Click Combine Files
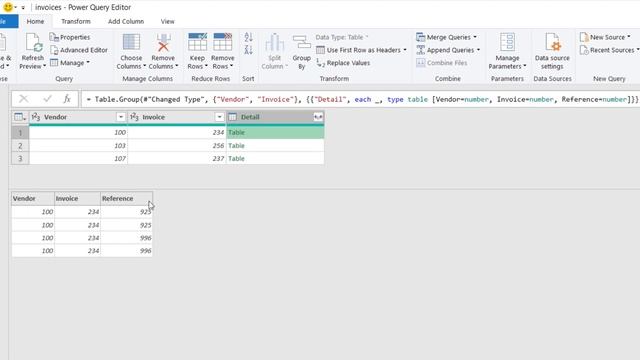This screenshot has width=640, height=360. pos(442,63)
